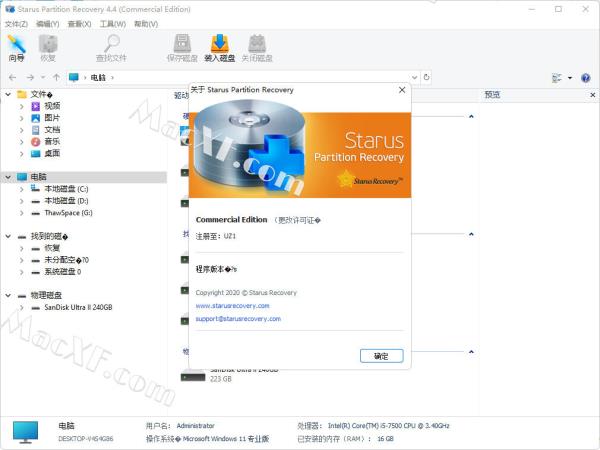Click the 更改许可证 change license link
Image resolution: width=600 pixels, height=450 pixels.
coord(298,220)
